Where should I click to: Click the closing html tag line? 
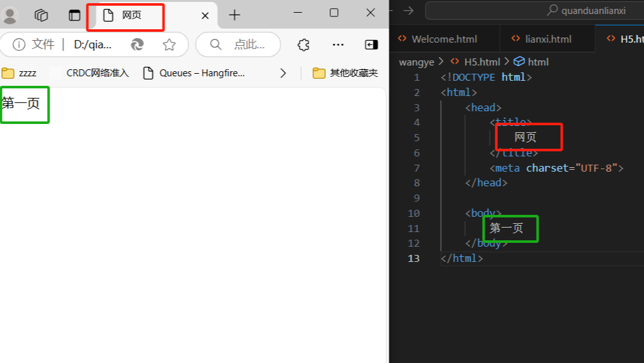[x=462, y=259]
